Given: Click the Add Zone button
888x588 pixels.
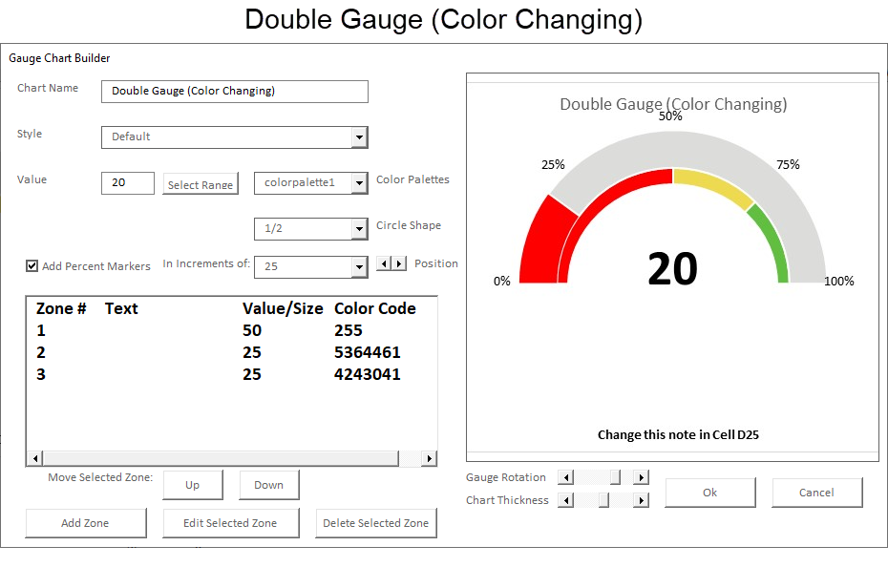Looking at the screenshot, I should pos(85,523).
